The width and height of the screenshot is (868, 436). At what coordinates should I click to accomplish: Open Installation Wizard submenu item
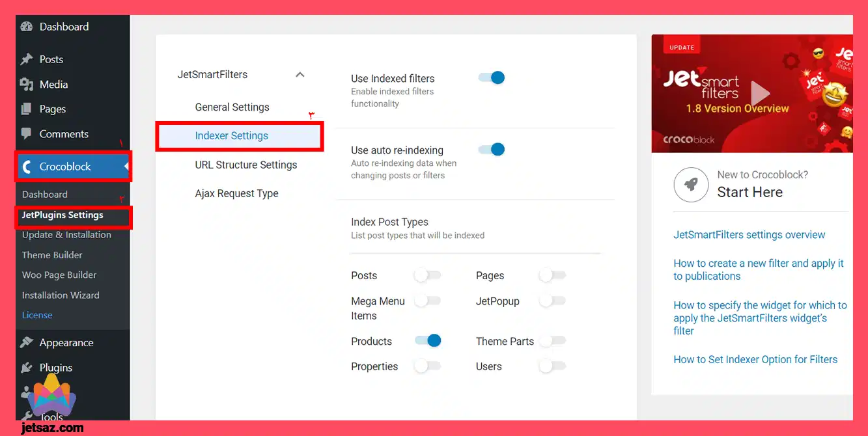pos(61,295)
